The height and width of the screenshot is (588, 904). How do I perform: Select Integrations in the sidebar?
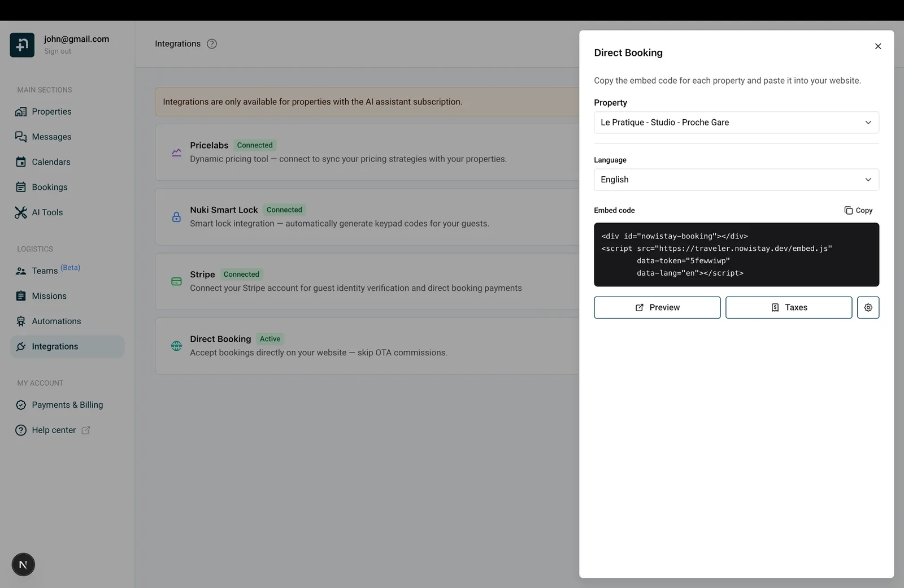pos(67,346)
